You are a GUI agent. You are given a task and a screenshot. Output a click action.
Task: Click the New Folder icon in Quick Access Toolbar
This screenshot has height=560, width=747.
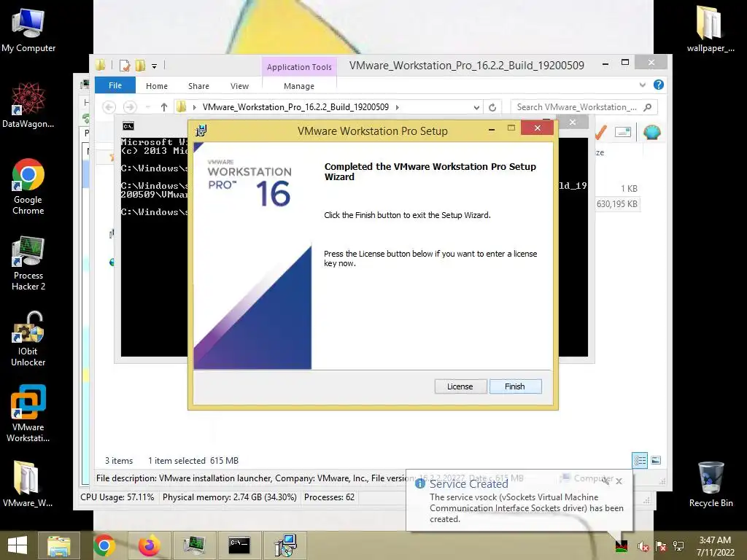click(140, 66)
